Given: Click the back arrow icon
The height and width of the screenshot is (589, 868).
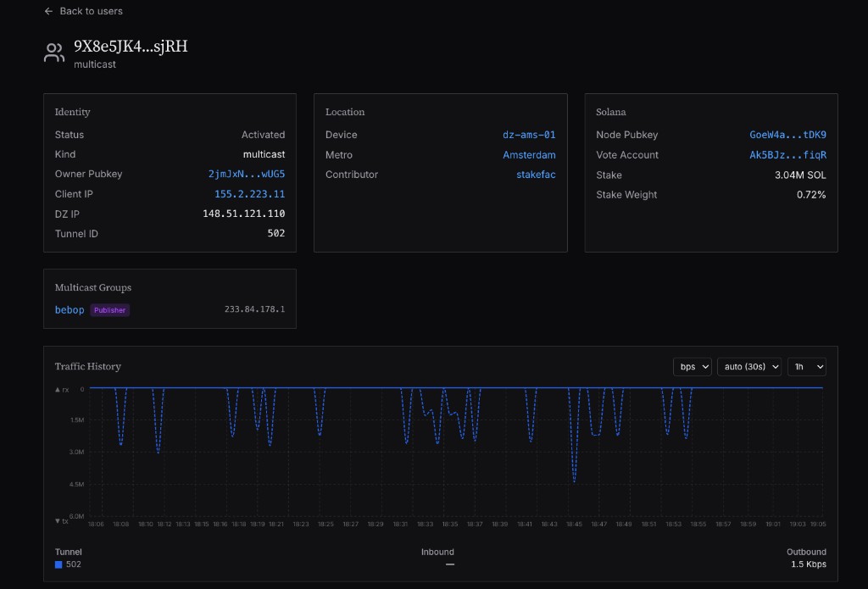Looking at the screenshot, I should point(48,11).
